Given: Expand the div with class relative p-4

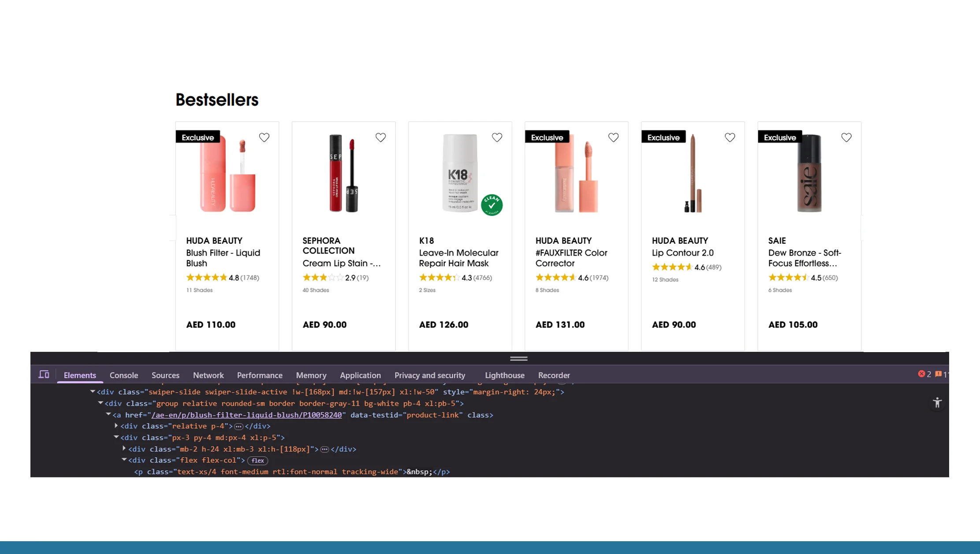Looking at the screenshot, I should coord(116,426).
